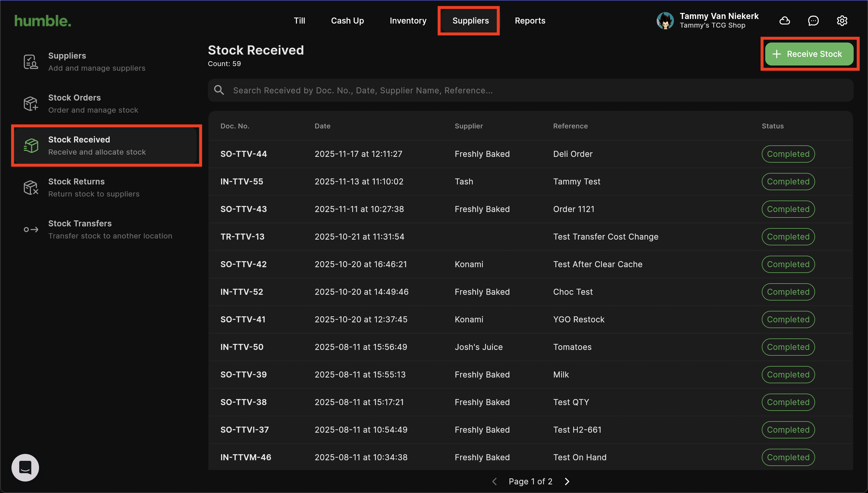This screenshot has height=493, width=868.
Task: Go to previous page chevron
Action: tap(494, 481)
